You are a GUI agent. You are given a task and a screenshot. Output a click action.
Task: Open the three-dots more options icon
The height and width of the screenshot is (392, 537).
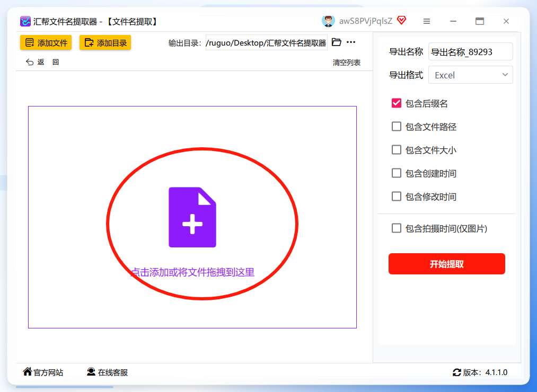coord(351,42)
